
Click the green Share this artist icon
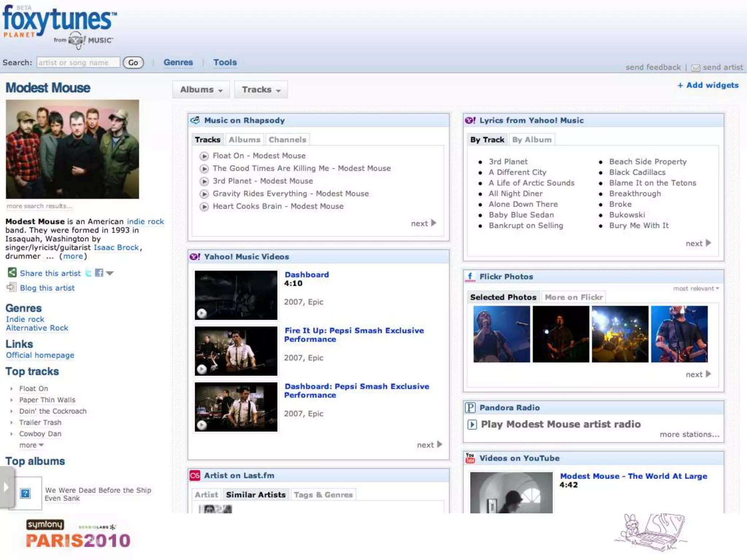pos(12,272)
